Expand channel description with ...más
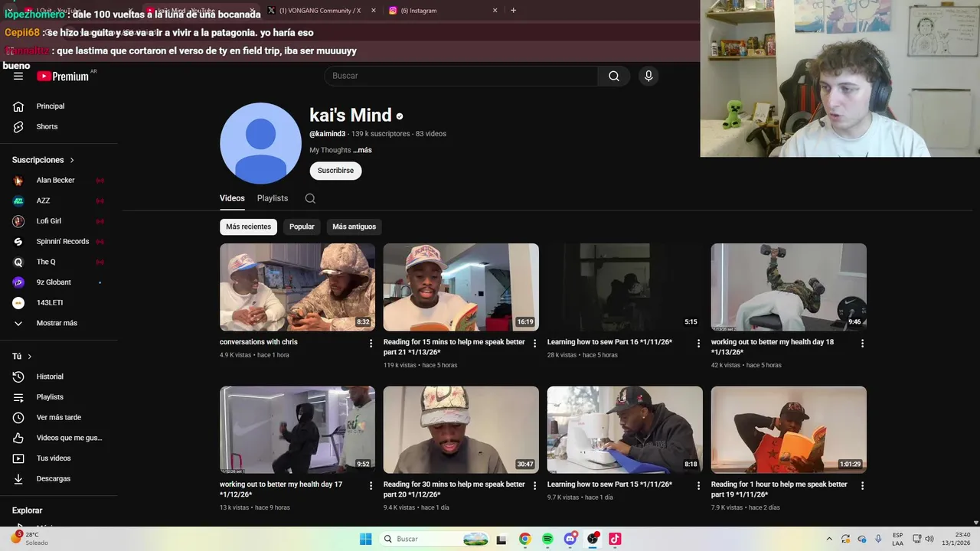Image resolution: width=980 pixels, height=551 pixels. [x=362, y=150]
